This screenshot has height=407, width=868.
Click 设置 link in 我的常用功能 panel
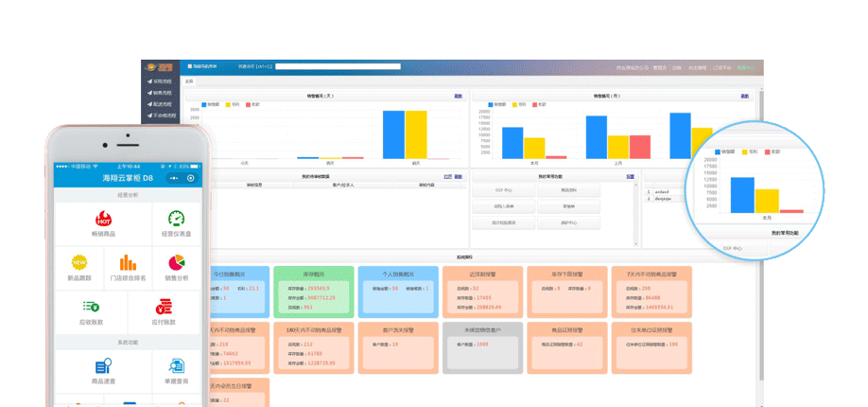[630, 176]
